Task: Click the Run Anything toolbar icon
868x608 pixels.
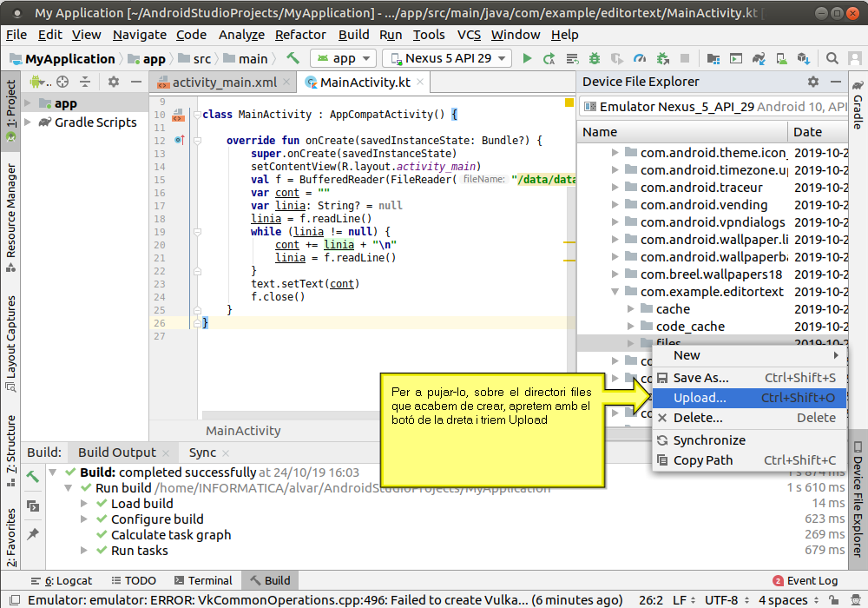Action: [x=736, y=58]
